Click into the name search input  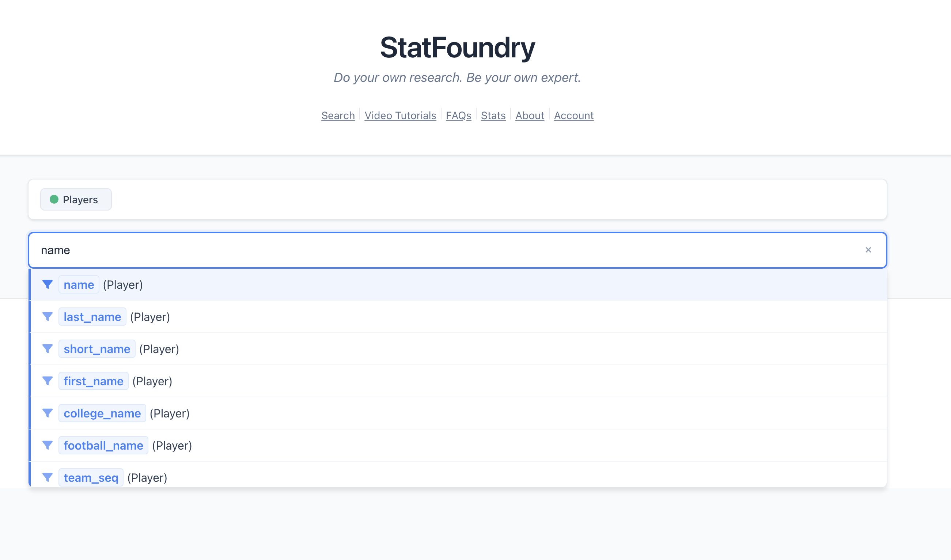[x=415, y=250]
